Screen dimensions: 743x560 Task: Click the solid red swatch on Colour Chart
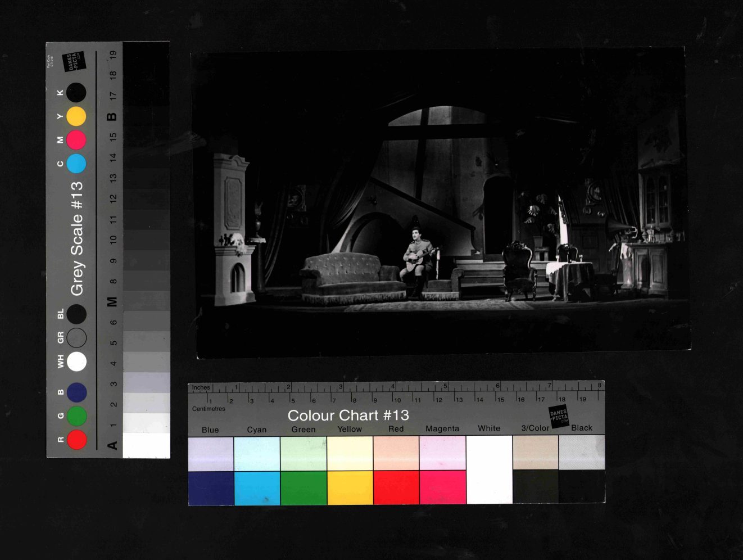(396, 487)
